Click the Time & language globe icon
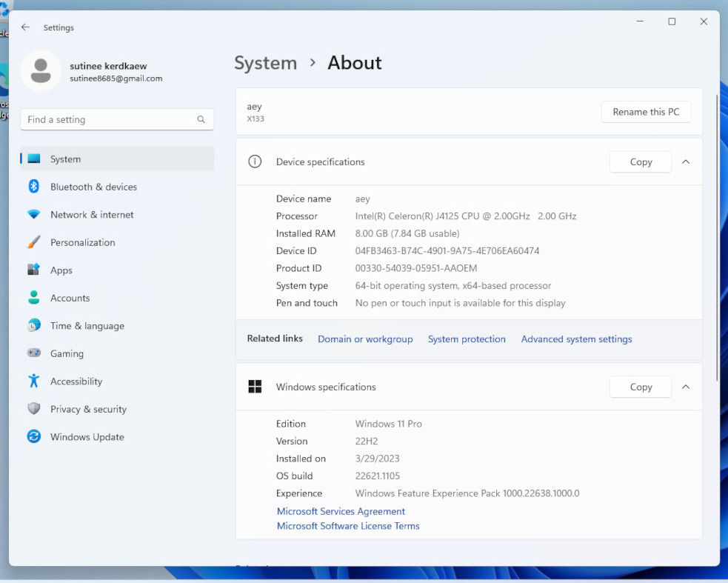 pos(34,325)
